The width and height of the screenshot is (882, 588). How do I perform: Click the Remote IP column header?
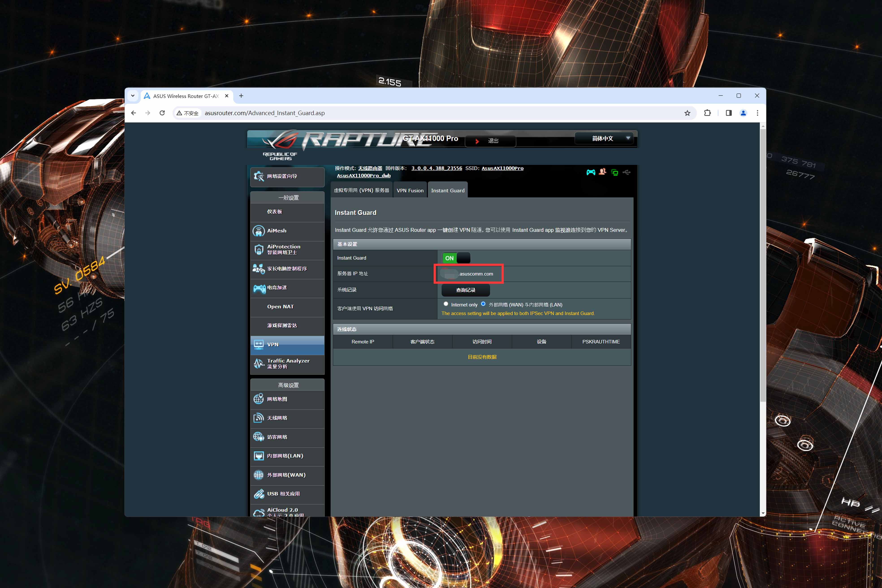pyautogui.click(x=363, y=342)
